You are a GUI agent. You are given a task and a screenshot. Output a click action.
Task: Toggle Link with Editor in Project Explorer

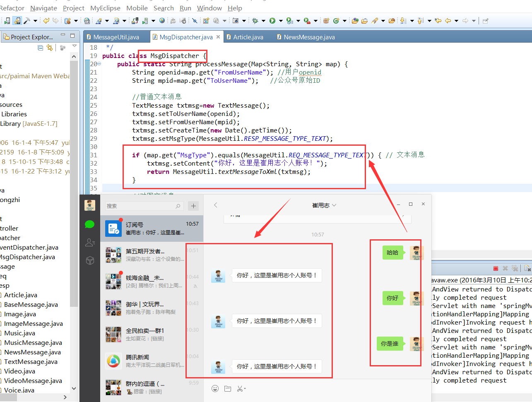(x=50, y=48)
